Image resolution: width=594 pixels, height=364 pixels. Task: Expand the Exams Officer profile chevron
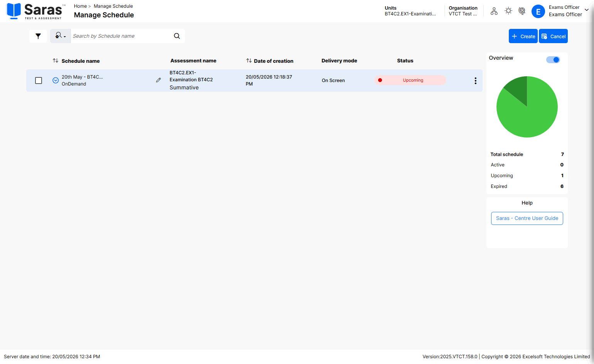(587, 10)
